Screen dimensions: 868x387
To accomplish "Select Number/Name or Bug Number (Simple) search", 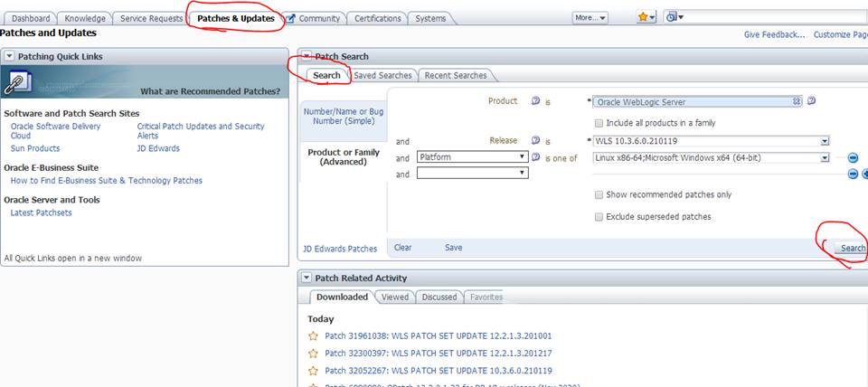I will pos(344,117).
